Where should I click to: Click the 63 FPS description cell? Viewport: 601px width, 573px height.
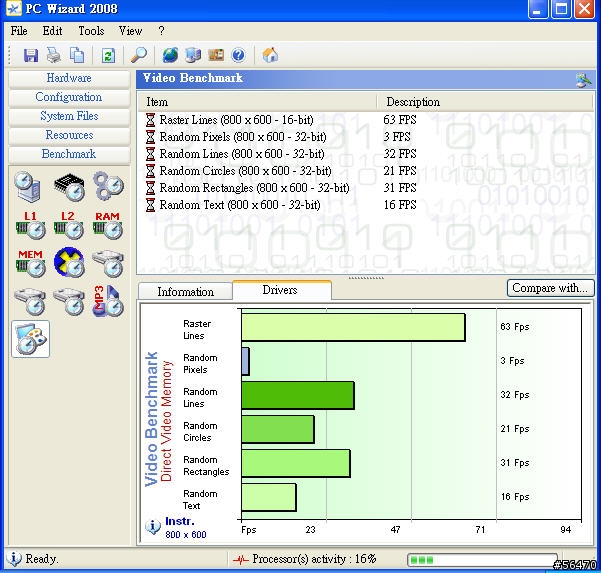pyautogui.click(x=400, y=120)
